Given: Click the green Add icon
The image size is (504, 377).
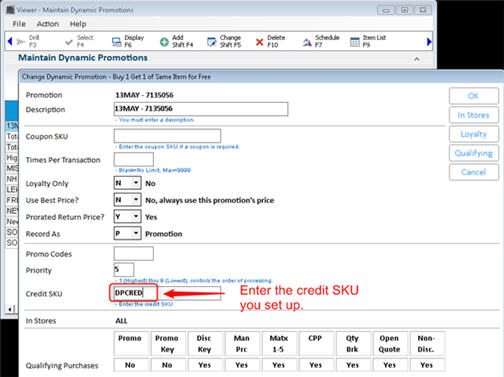Looking at the screenshot, I should pos(164,42).
